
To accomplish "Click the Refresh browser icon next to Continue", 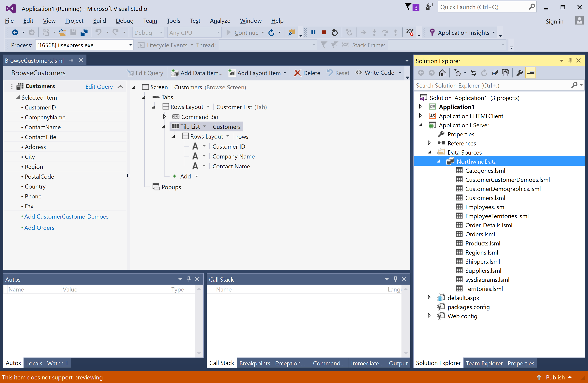I will (x=271, y=32).
